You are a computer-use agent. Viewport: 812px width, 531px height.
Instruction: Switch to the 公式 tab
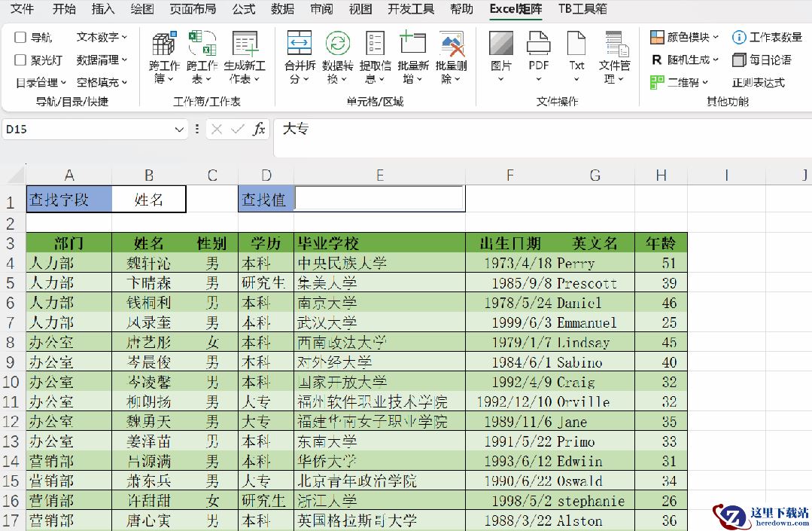click(x=243, y=9)
